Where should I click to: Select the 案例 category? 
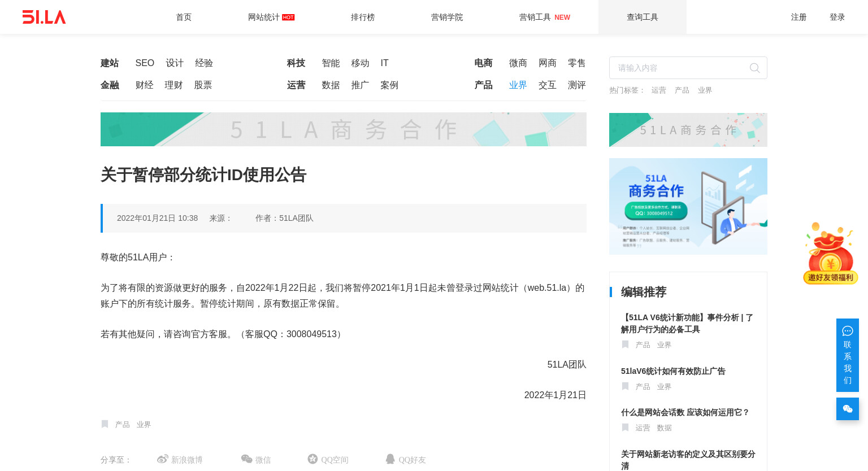tap(389, 85)
